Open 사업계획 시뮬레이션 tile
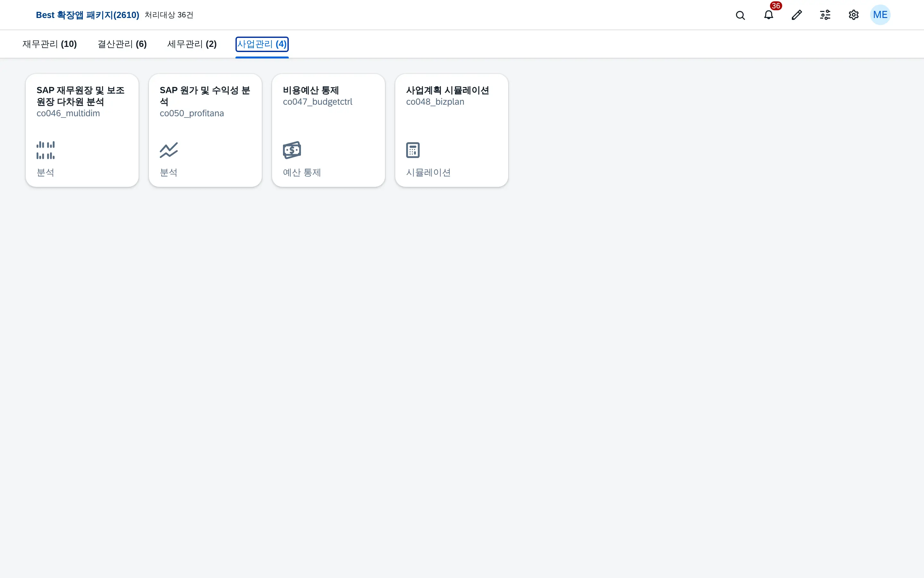The height and width of the screenshot is (578, 924). click(x=452, y=130)
